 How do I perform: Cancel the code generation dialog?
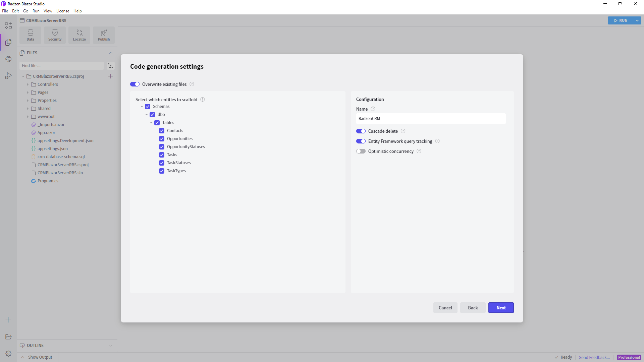point(445,308)
